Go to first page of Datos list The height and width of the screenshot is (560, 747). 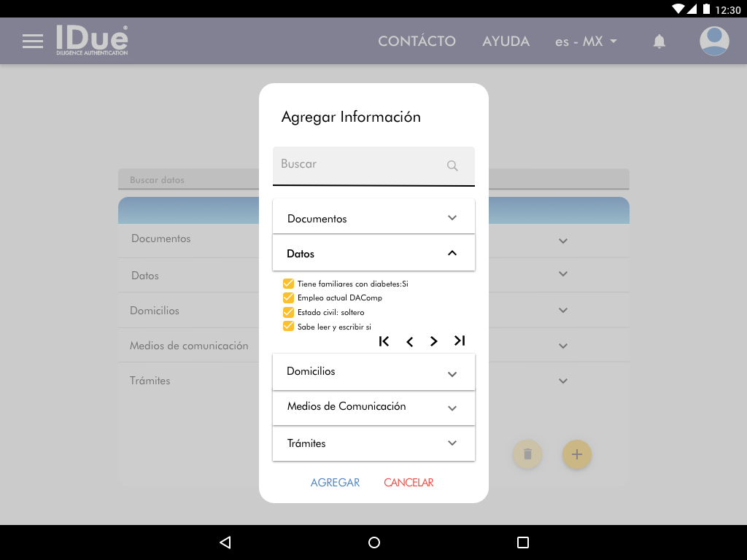pyautogui.click(x=384, y=341)
